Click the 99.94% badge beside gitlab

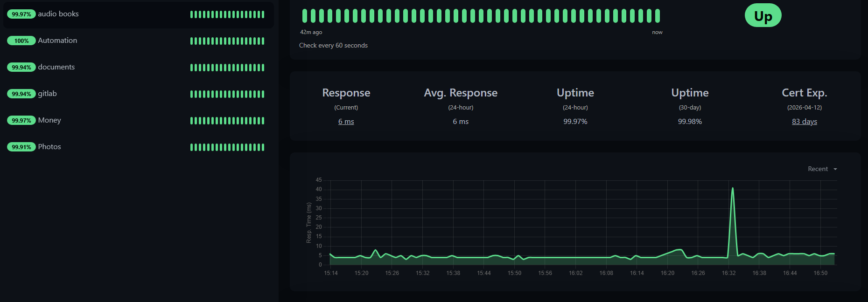tap(21, 94)
